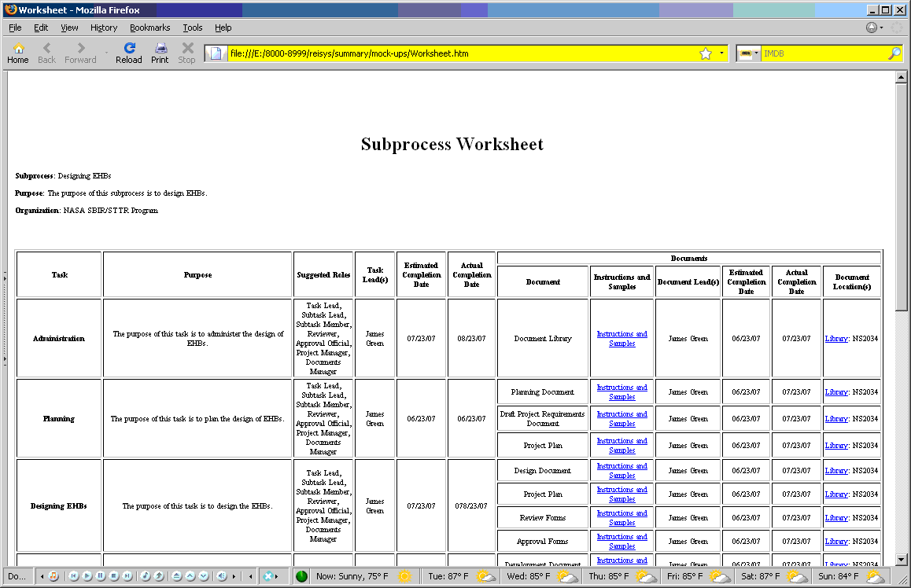
Task: Click the green radar status icon
Action: point(301,576)
